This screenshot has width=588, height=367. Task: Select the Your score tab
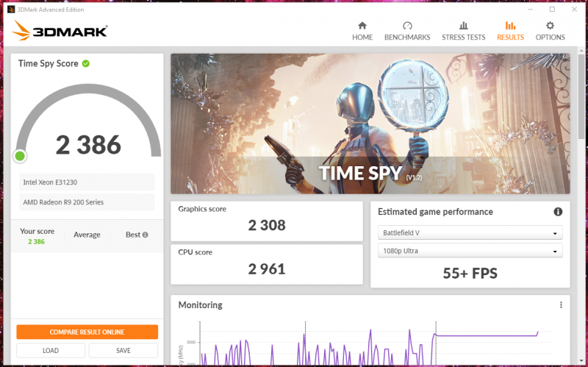point(37,235)
